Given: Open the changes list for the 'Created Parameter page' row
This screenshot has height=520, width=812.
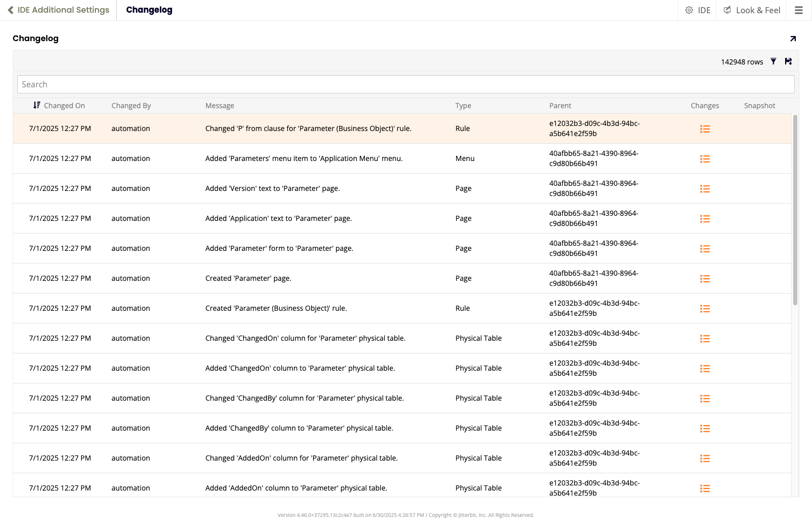Looking at the screenshot, I should tap(704, 279).
